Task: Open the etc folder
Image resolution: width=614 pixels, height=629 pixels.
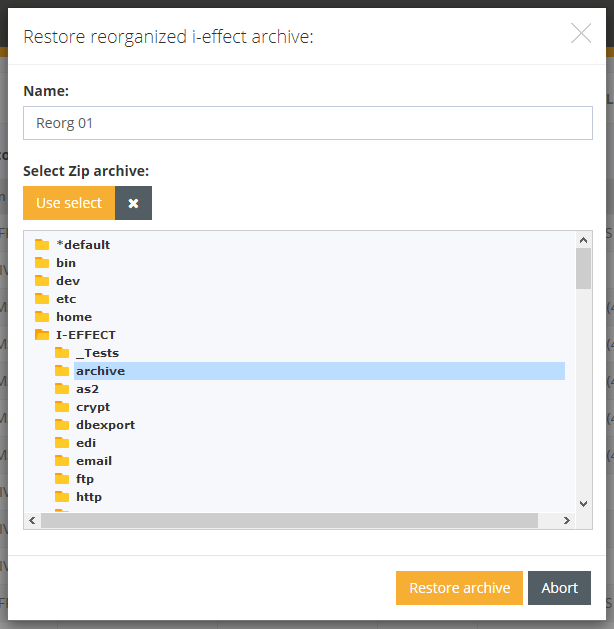Action: coord(66,299)
